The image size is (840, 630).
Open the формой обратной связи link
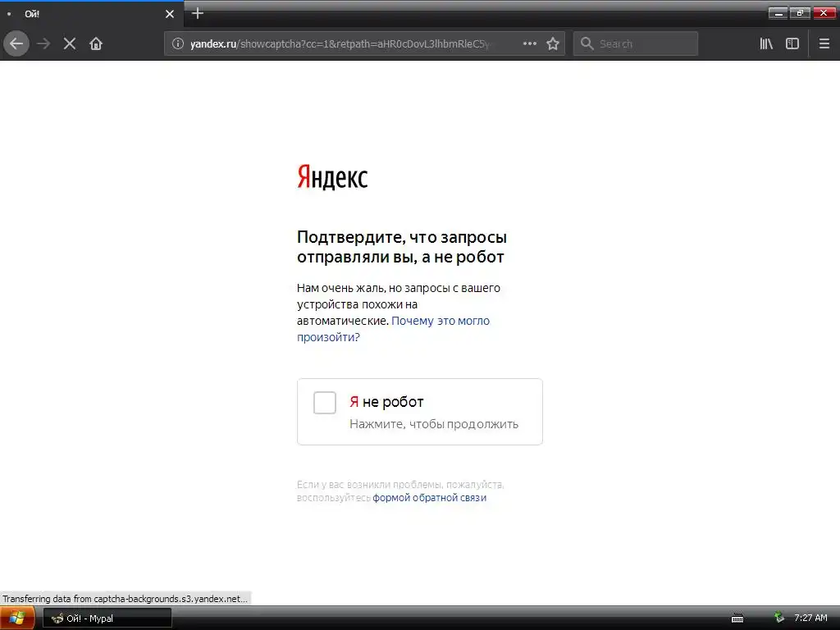tap(430, 498)
